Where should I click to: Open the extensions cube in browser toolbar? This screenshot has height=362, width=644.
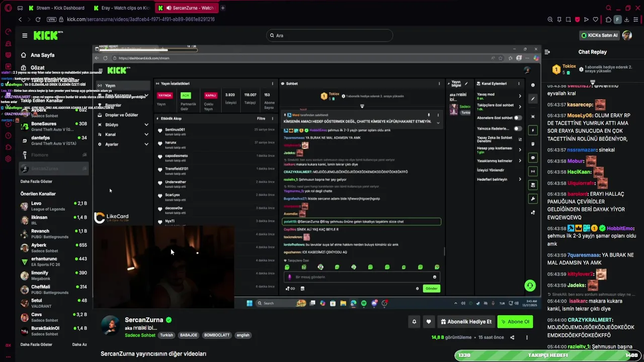608,20
